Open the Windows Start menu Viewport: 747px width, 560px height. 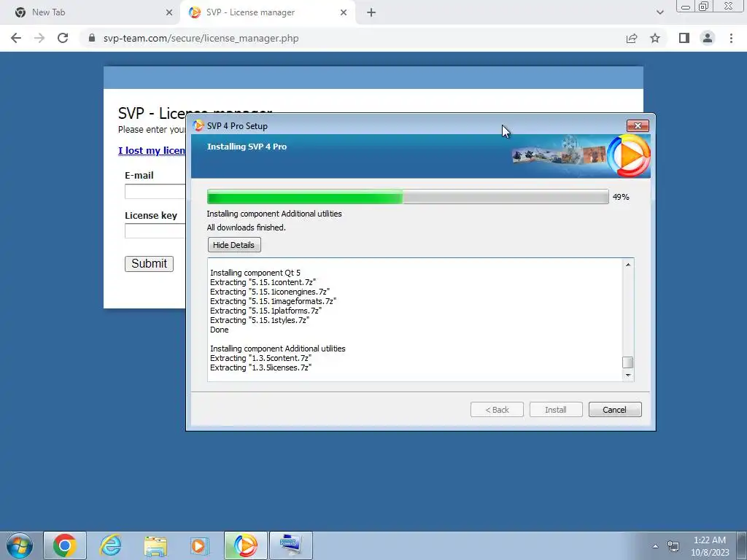[19, 545]
